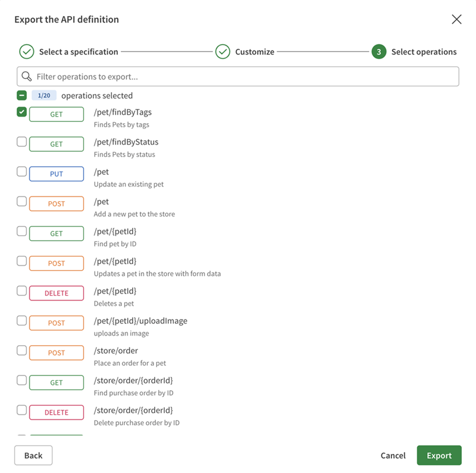
Task: Click the 1/20 selected count badge
Action: [44, 95]
